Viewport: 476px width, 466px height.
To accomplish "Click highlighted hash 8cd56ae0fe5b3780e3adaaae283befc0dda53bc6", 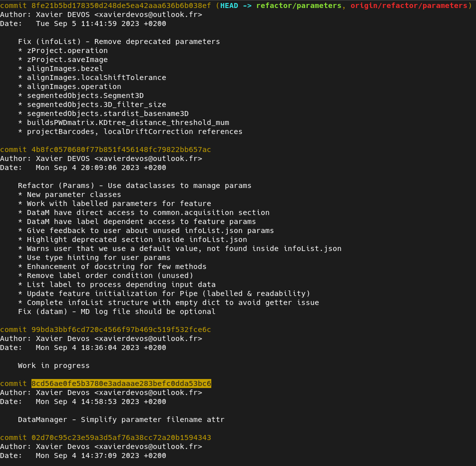I will [121, 383].
